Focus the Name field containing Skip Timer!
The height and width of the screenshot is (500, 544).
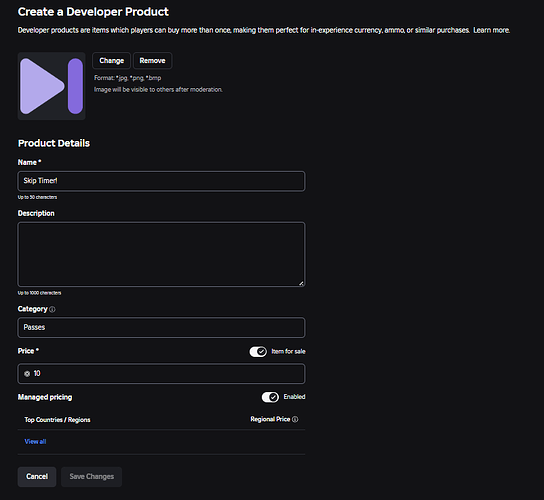161,181
